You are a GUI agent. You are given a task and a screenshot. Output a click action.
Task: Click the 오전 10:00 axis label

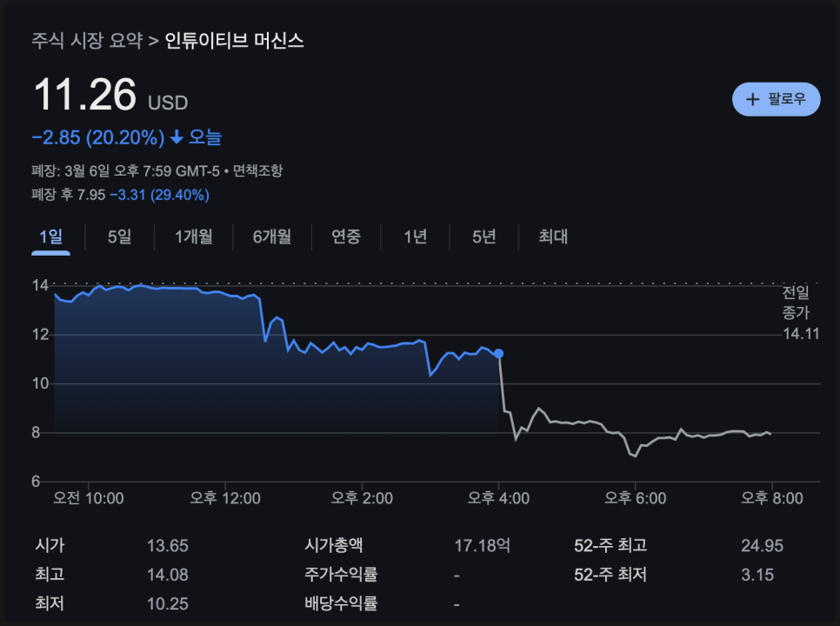(x=89, y=498)
